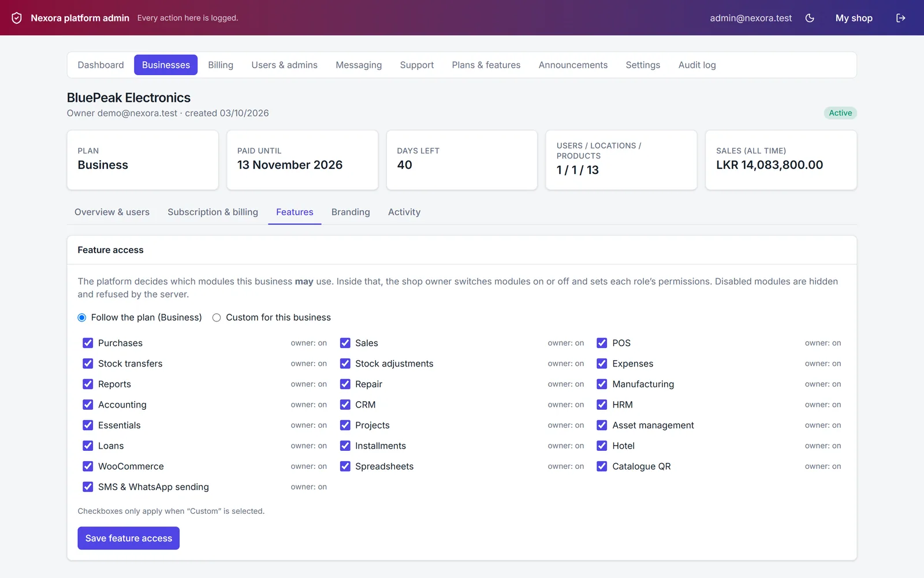
Task: Toggle the Installments checkbox
Action: [x=345, y=446]
